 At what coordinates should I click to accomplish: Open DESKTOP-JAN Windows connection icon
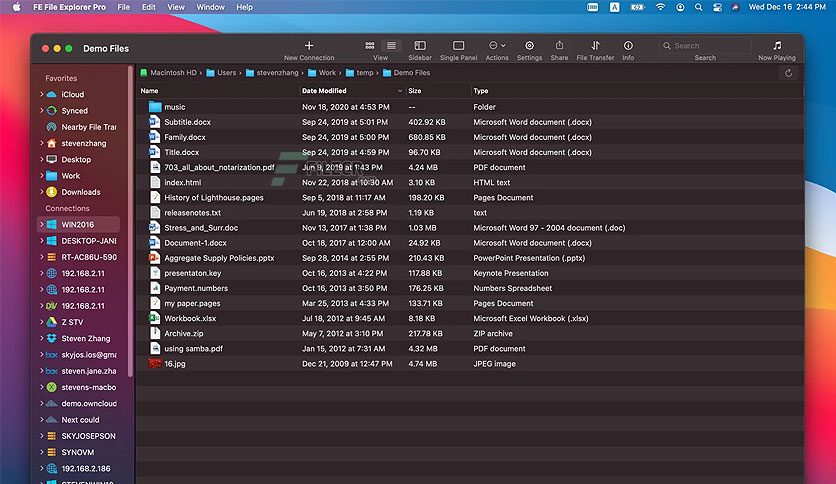click(52, 241)
